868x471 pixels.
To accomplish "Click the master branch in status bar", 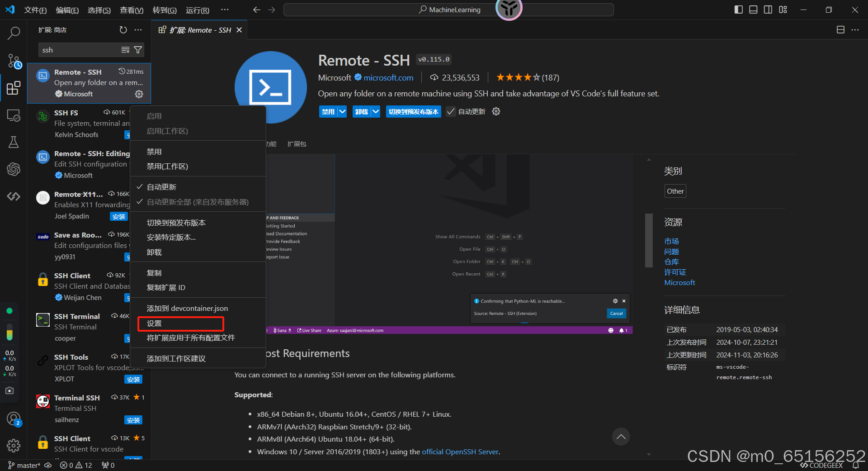I will pyautogui.click(x=24, y=465).
